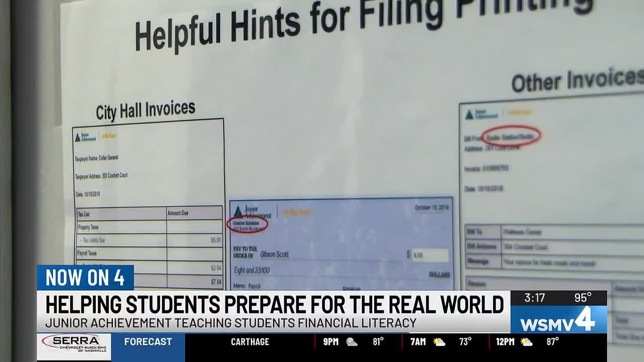This screenshot has height=362, width=644.
Task: Click the "Amount Due" column header
Action: 178,213
